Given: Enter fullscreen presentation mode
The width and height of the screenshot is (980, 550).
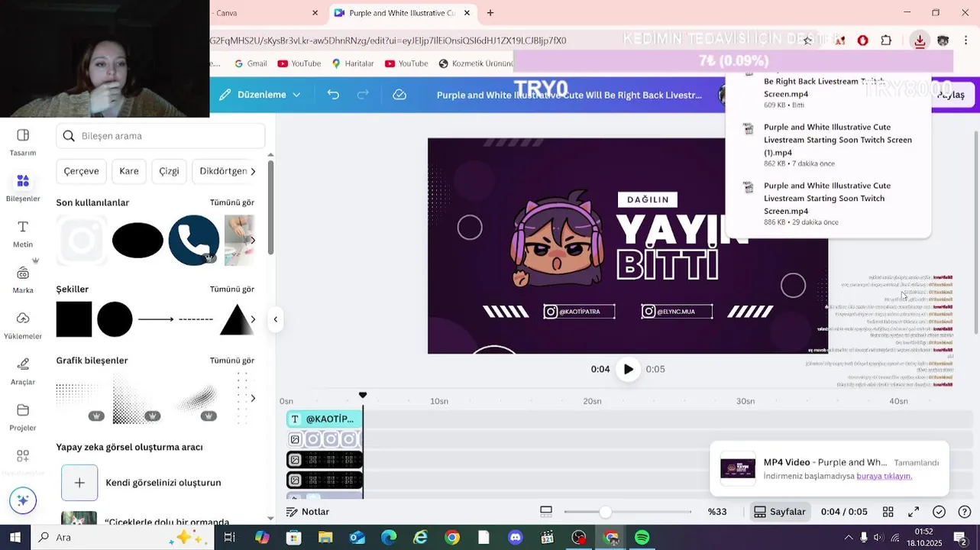Looking at the screenshot, I should click(x=914, y=512).
